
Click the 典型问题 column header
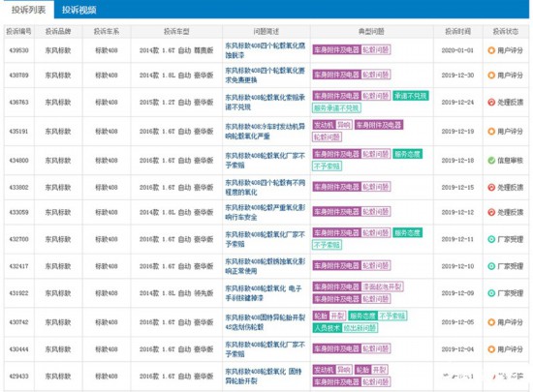pos(371,32)
